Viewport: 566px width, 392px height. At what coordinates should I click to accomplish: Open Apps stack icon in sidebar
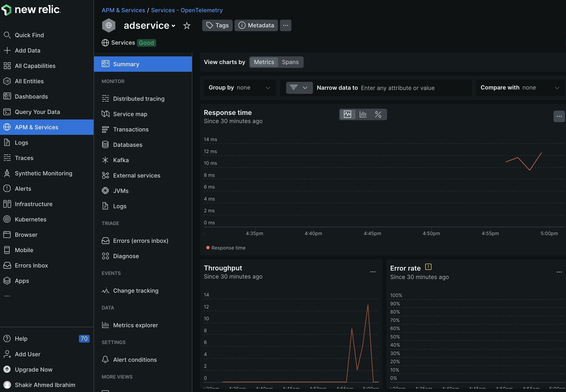click(7, 281)
